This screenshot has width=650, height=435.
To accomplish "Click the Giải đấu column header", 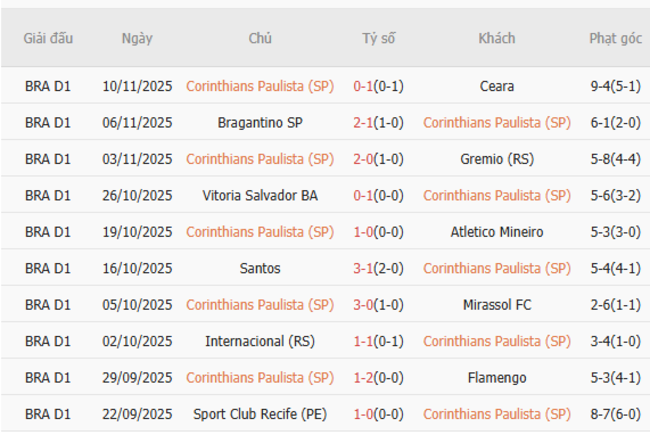I will coord(48,39).
